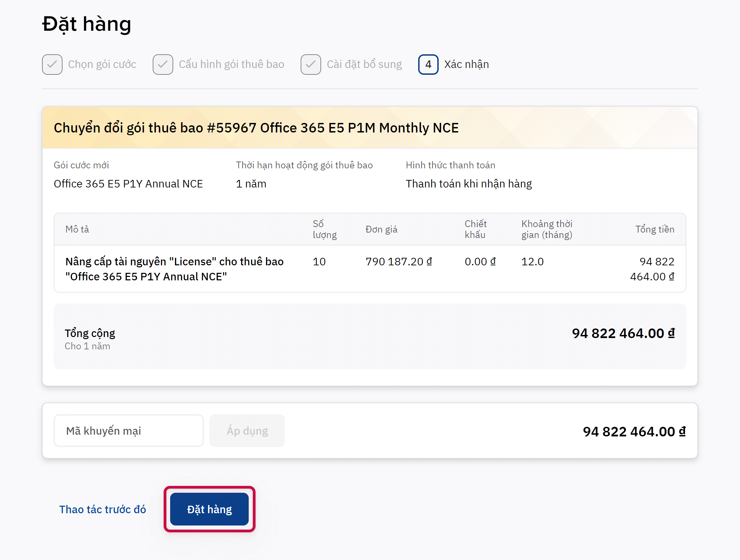This screenshot has width=740, height=560.
Task: Click the Số lượng column header
Action: [x=324, y=229]
